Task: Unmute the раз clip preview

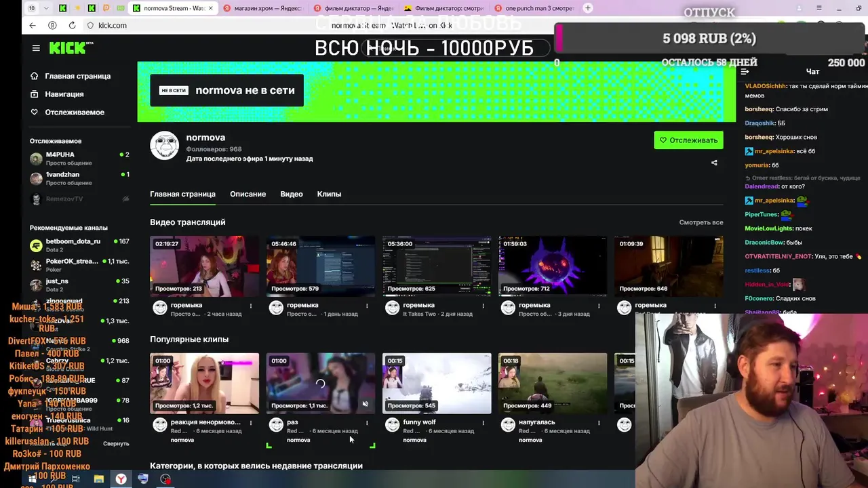Action: point(365,404)
